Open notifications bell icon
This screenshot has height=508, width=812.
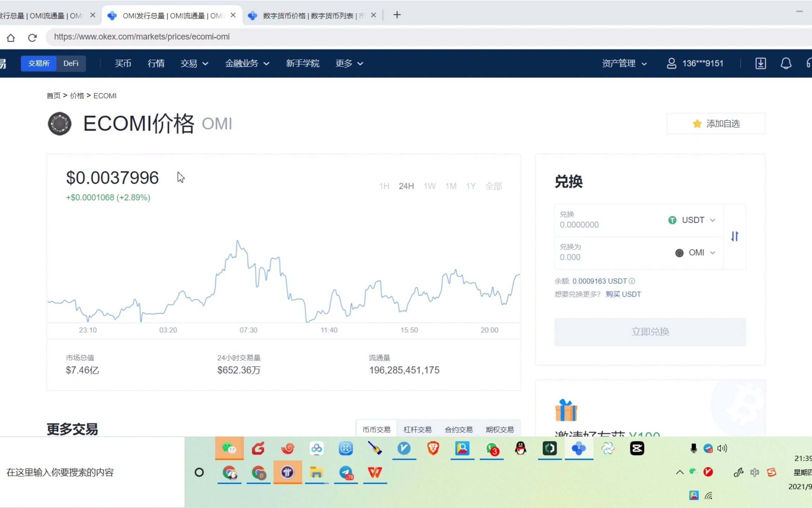(786, 64)
